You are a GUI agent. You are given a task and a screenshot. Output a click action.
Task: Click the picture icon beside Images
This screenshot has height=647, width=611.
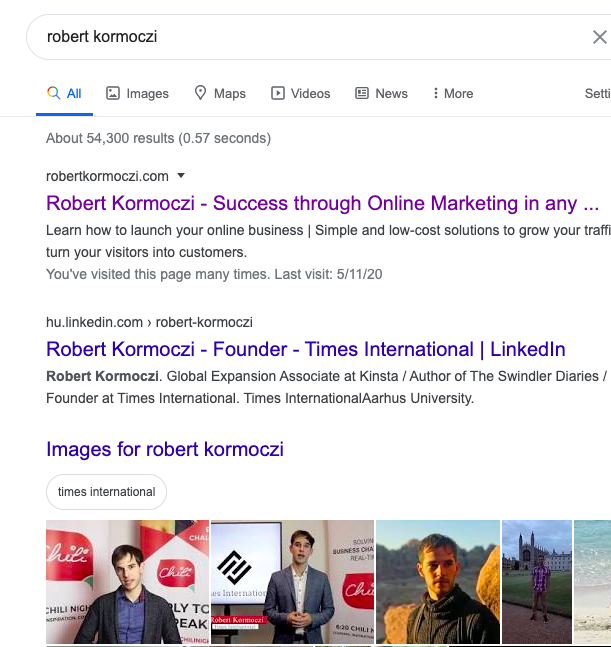point(113,93)
